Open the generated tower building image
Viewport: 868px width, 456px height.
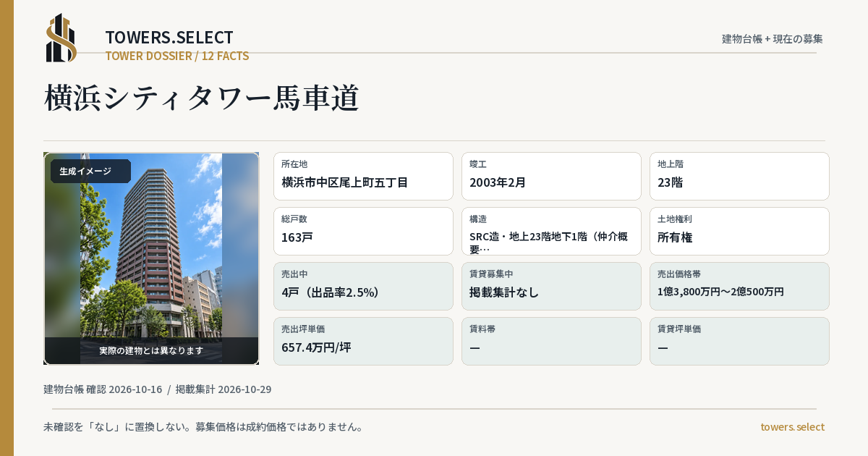pos(151,258)
